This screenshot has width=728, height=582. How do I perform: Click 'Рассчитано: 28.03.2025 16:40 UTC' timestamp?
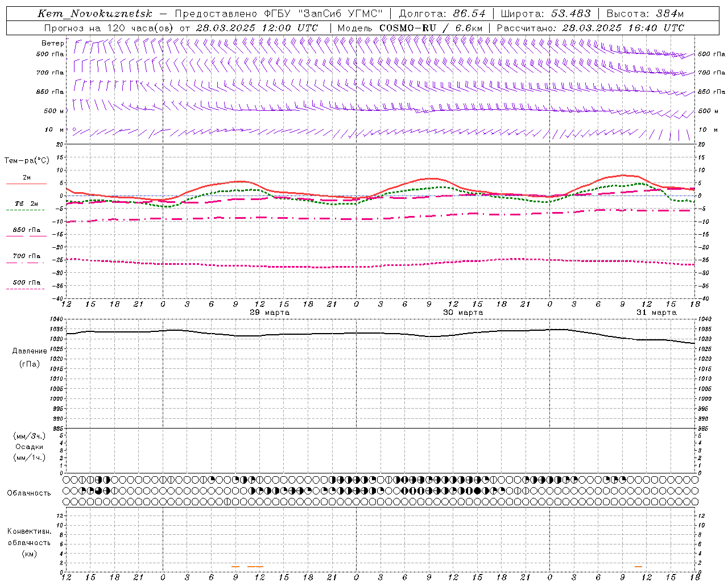point(590,28)
